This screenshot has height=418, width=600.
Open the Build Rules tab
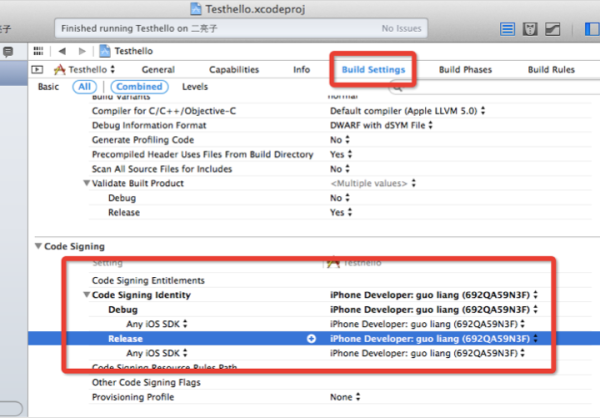[x=551, y=70]
